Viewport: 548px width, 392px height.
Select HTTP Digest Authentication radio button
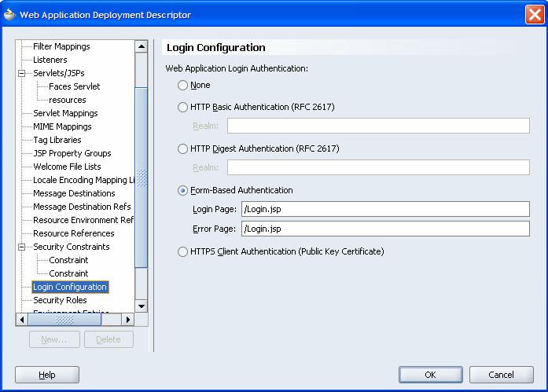(x=183, y=148)
